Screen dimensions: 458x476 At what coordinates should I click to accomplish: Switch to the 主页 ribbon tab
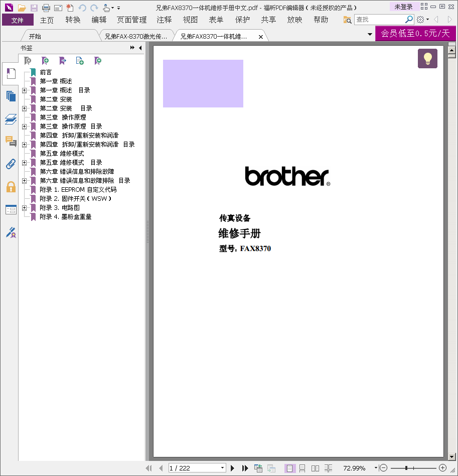coord(47,20)
